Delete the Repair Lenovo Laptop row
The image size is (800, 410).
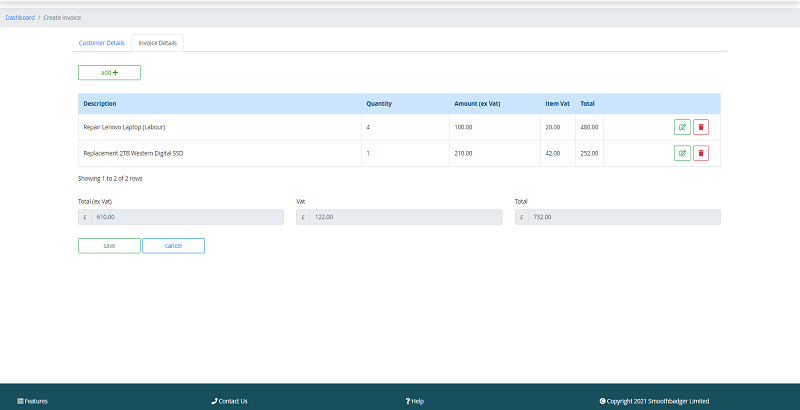701,127
